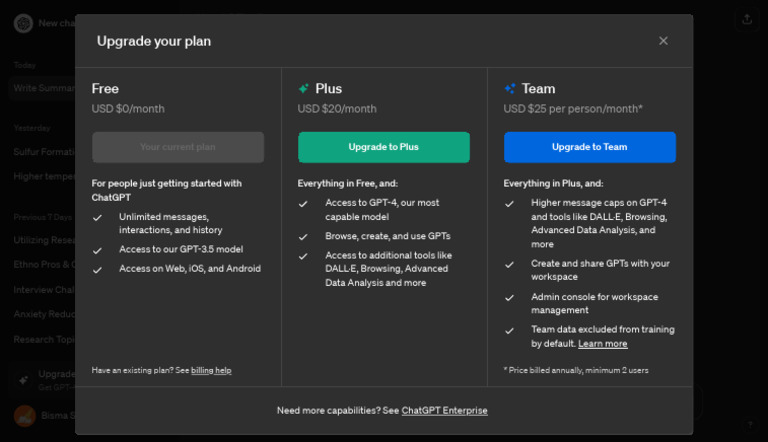Select the Anxiety Reduction chat in sidebar
This screenshot has height=442, width=768.
[40, 314]
